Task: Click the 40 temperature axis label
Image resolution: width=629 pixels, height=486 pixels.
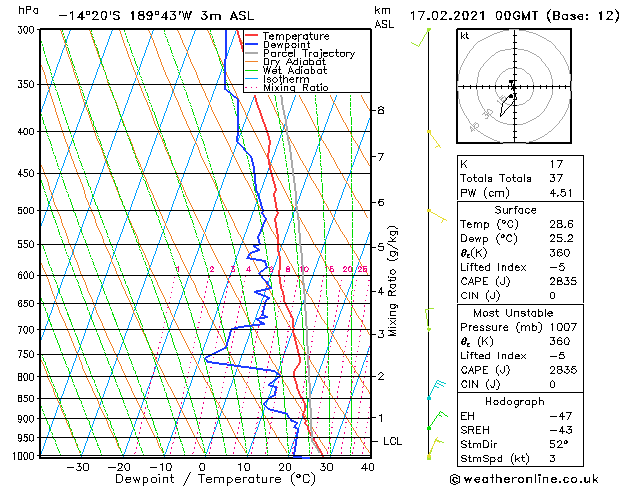Action: tap(368, 467)
